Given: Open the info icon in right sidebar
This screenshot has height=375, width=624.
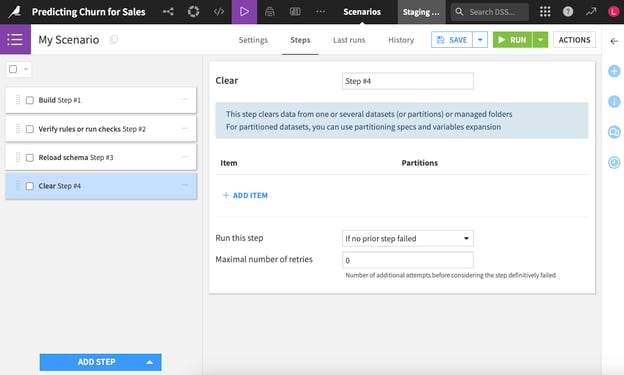Looking at the screenshot, I should (x=614, y=102).
